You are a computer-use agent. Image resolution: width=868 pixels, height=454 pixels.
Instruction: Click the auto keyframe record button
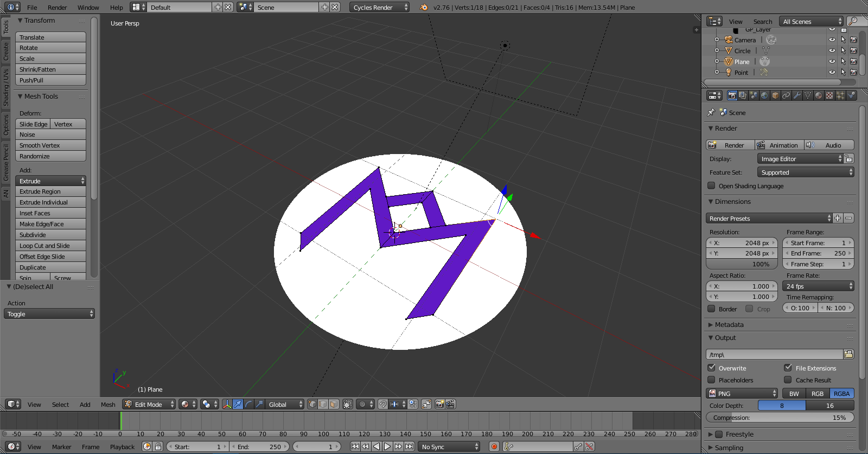click(494, 447)
